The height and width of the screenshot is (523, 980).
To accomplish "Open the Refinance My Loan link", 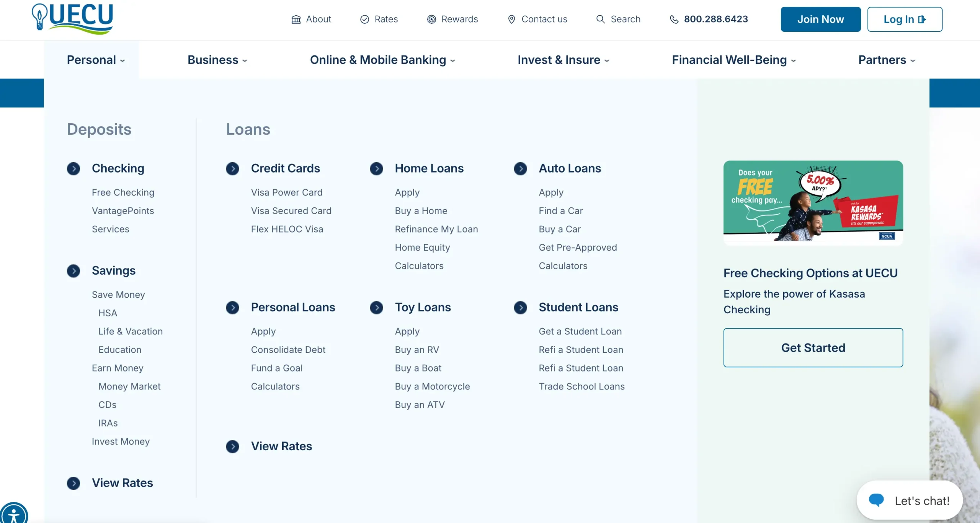I will (436, 229).
